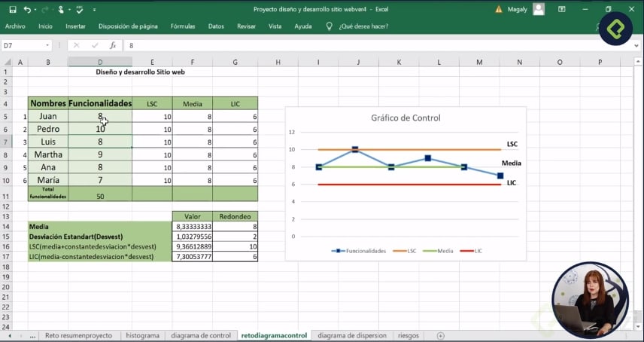
Task: Switch touch/mouse mode from quick access toolbar
Action: 61,9
